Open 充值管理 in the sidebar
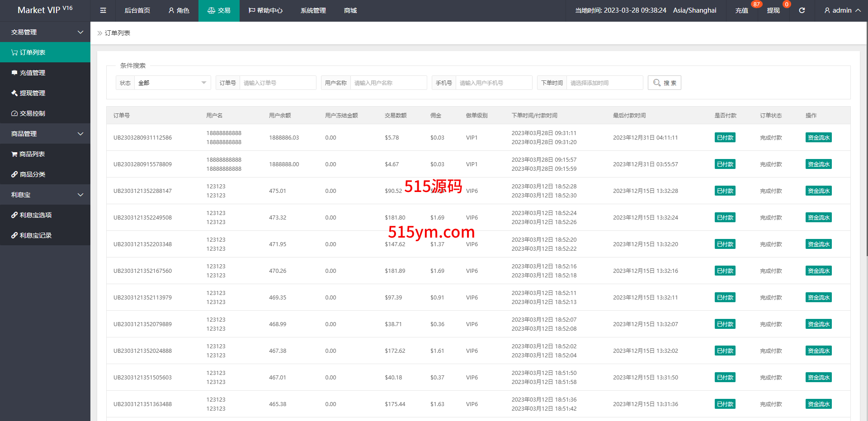Image resolution: width=868 pixels, height=421 pixels. 32,73
